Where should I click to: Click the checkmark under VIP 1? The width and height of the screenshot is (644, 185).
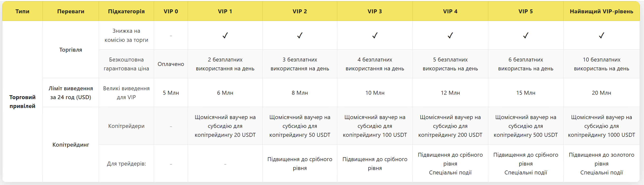point(225,35)
